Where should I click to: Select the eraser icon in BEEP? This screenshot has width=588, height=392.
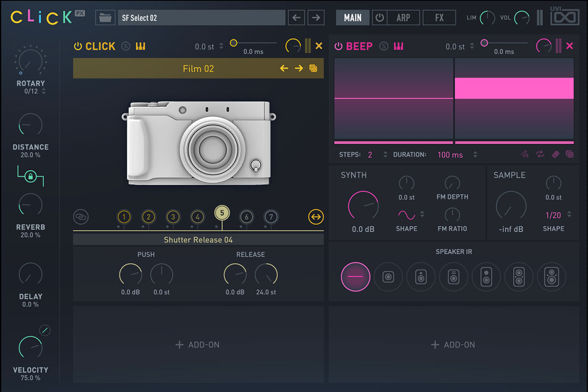(555, 154)
